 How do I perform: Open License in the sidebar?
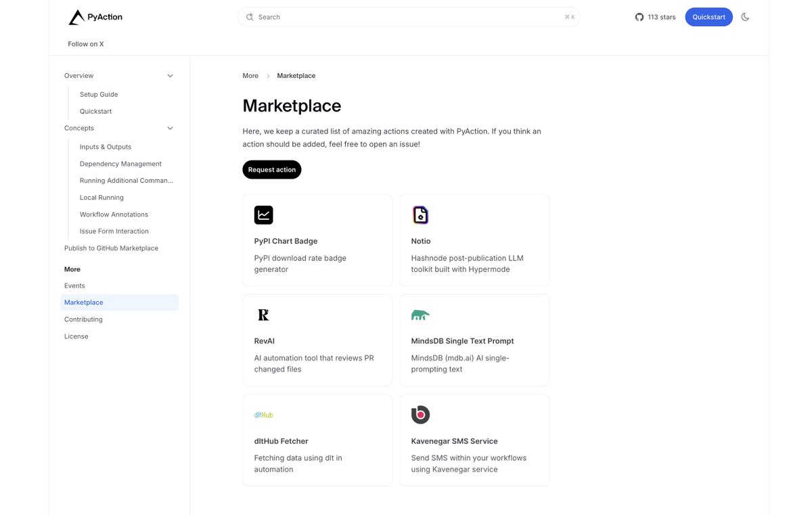tap(76, 336)
